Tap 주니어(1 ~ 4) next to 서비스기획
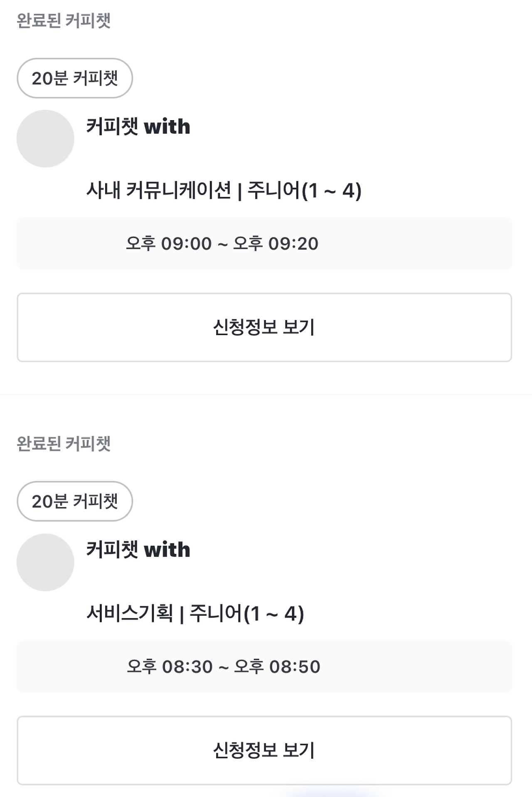Image resolution: width=532 pixels, height=797 pixels. click(247, 614)
